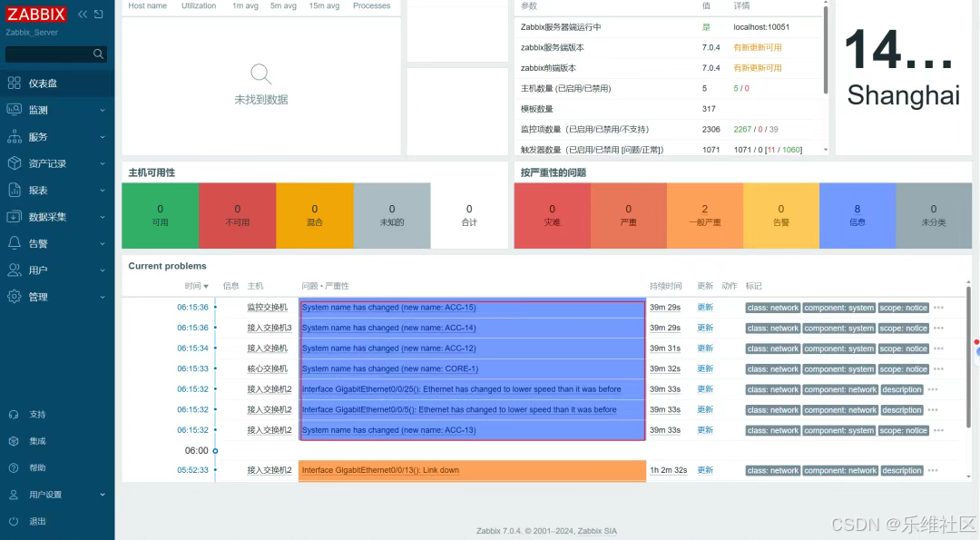Click the chevron next to 用户设置

(103, 495)
